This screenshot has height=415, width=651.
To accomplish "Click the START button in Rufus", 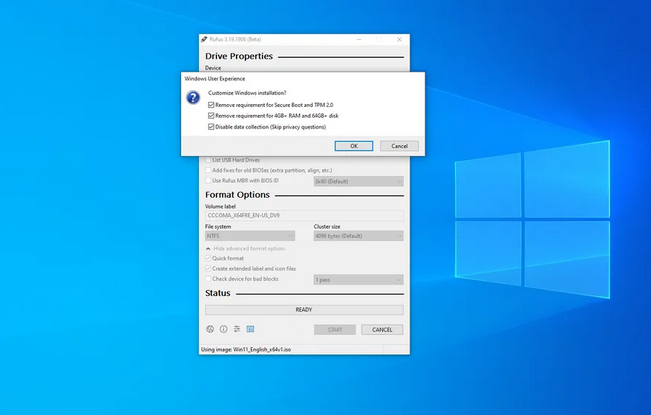I will [334, 329].
